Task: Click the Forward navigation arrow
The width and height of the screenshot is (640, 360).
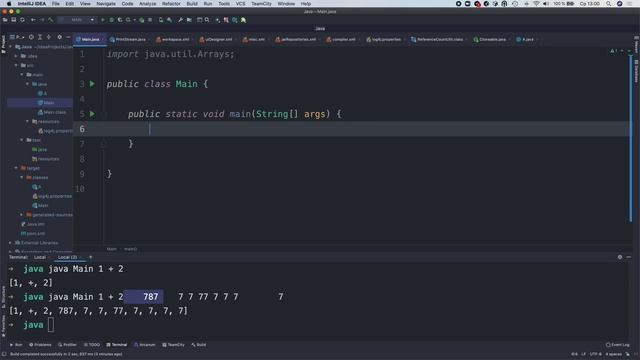Action: (42, 20)
